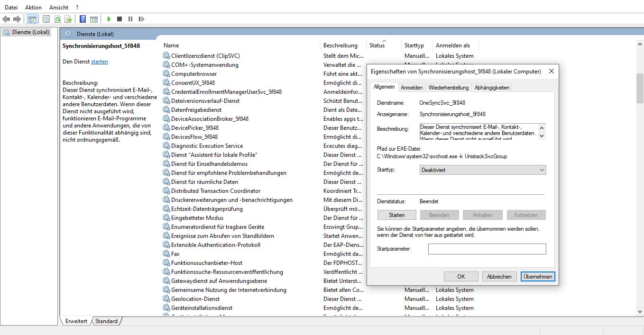Viewport: 644px width, 335px height.
Task: Click the Restart service toolbar icon
Action: [x=141, y=19]
